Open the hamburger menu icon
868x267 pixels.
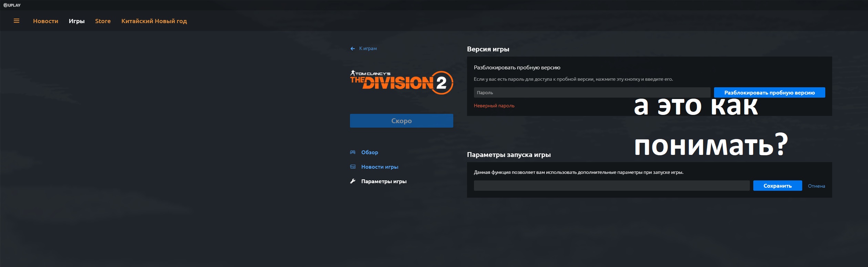coord(16,21)
